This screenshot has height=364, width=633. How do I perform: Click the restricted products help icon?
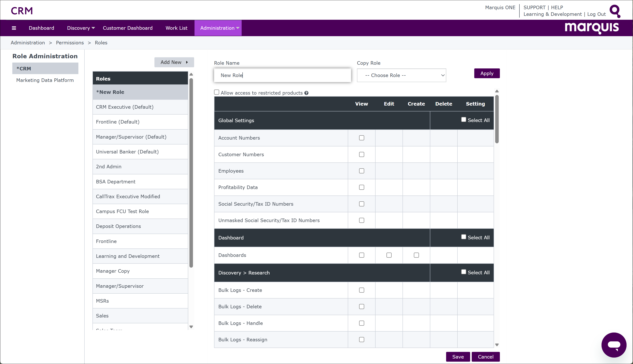point(306,93)
